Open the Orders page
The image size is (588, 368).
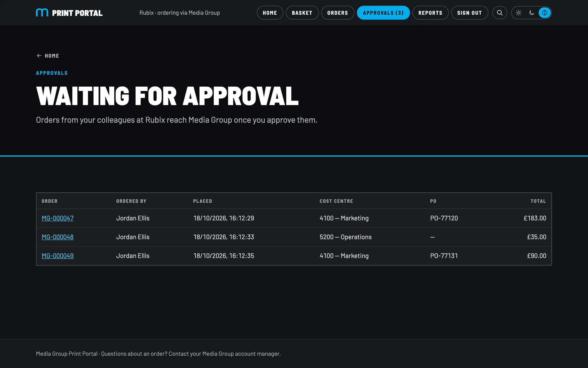coord(338,13)
